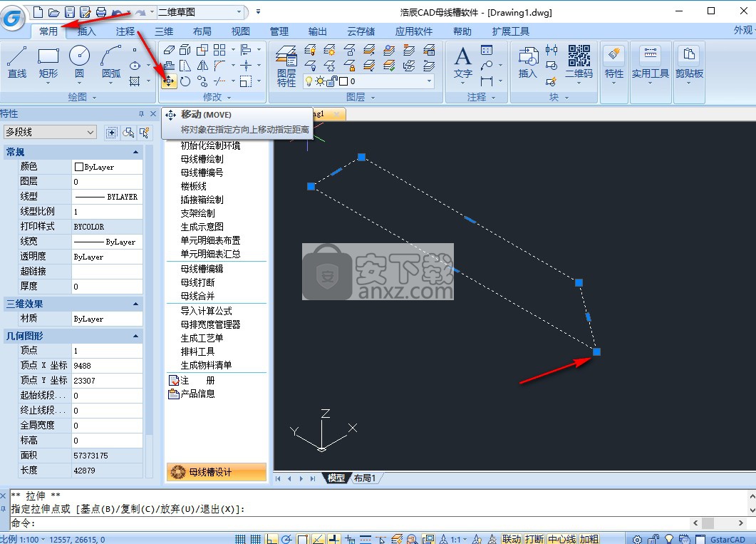The height and width of the screenshot is (544, 756).
Task: Switch to the 视图 ribbon tab
Action: click(x=241, y=31)
